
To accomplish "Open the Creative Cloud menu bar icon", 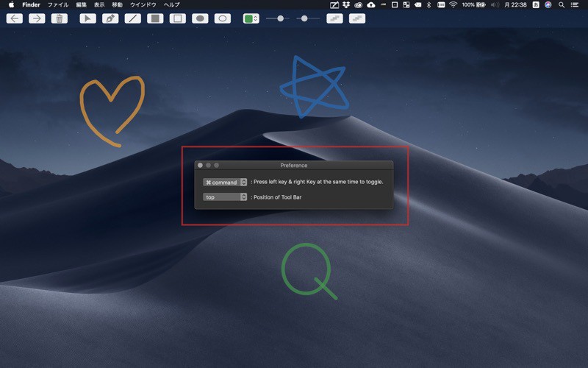I will coord(359,5).
